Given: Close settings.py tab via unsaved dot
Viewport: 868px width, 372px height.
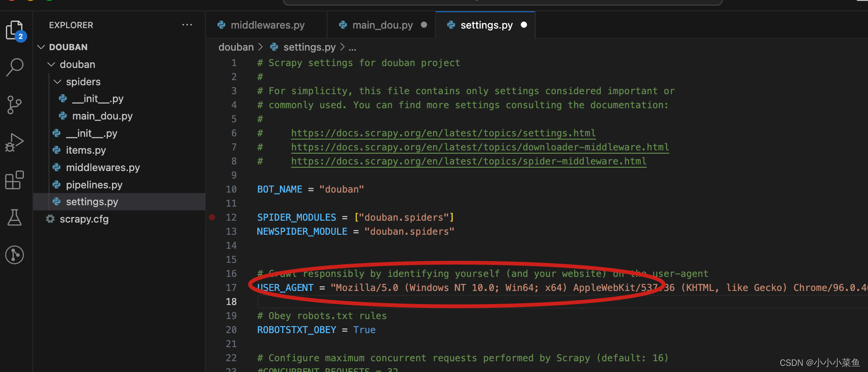Looking at the screenshot, I should (x=524, y=25).
